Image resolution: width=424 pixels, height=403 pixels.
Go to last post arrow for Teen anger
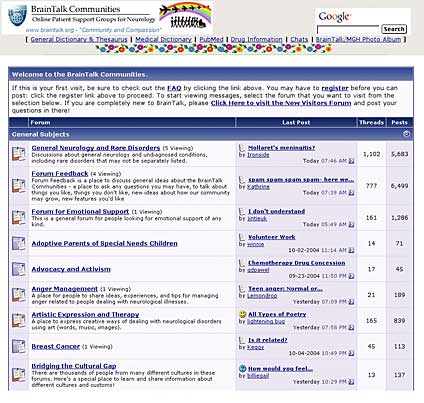pyautogui.click(x=351, y=302)
